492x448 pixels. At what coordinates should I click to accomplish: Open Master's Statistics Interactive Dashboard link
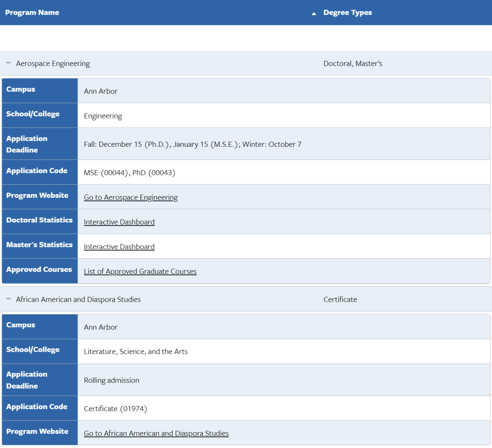(119, 247)
